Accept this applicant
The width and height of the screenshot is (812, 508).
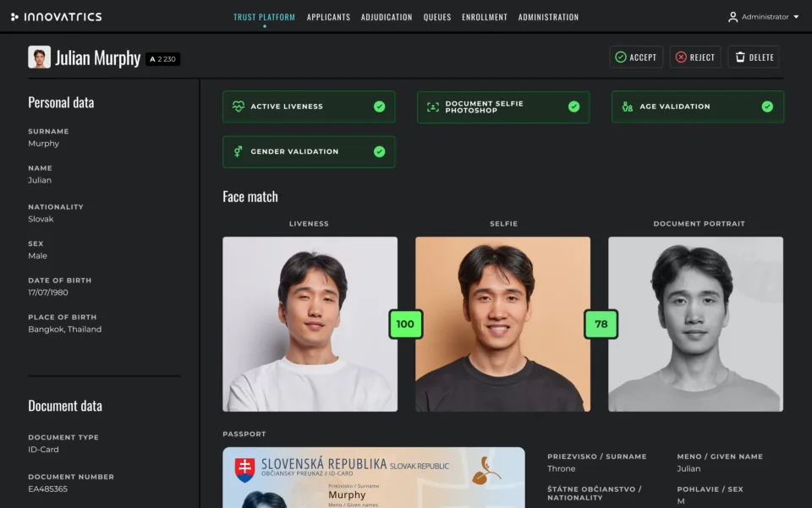coord(636,57)
